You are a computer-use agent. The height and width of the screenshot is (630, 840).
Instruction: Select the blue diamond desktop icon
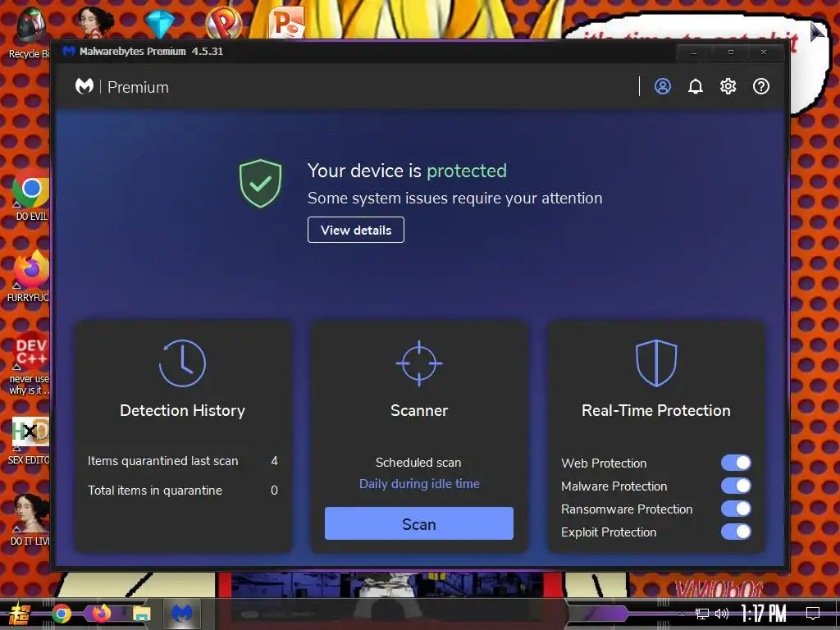(160, 22)
